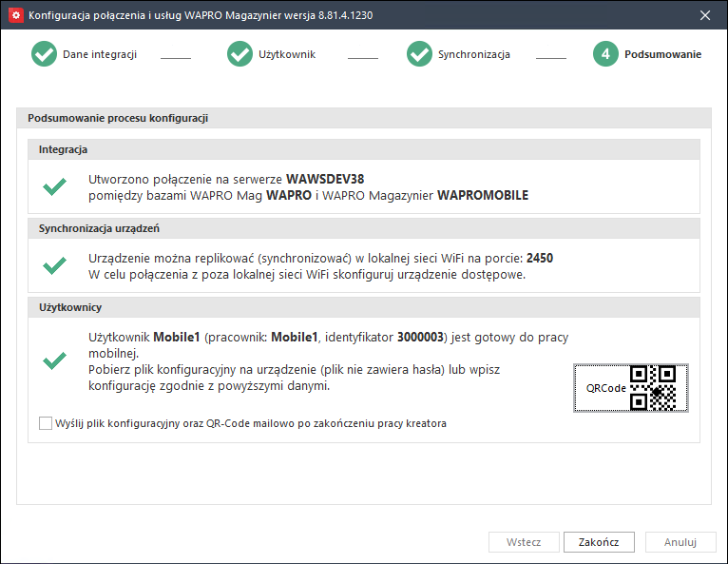
Task: Click the text 'Pobierz plik konfiguracyjny na urządzenie'
Action: (202, 370)
